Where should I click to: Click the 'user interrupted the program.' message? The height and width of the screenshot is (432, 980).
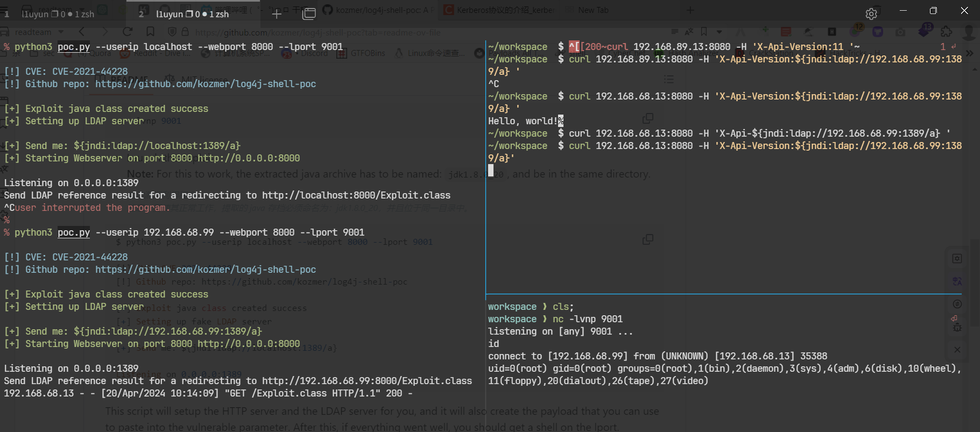[x=93, y=208]
